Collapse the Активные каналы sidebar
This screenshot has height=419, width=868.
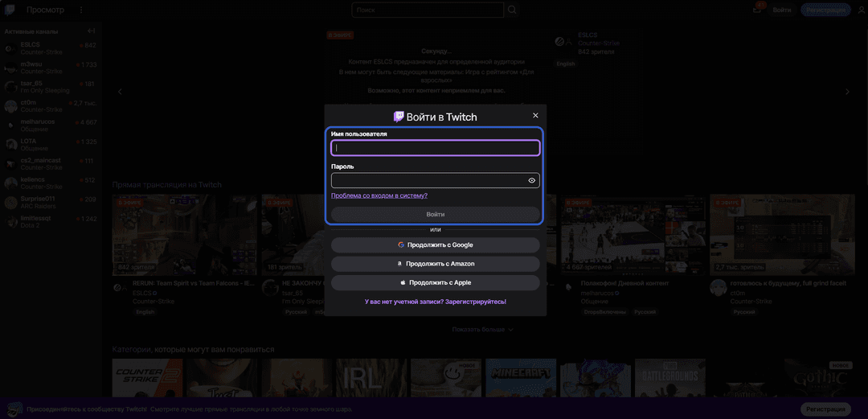(92, 31)
